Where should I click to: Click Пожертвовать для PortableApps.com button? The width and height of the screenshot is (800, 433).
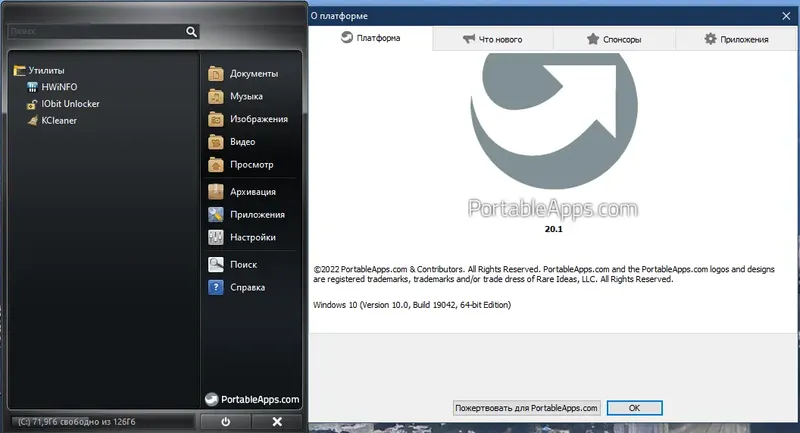tap(527, 408)
